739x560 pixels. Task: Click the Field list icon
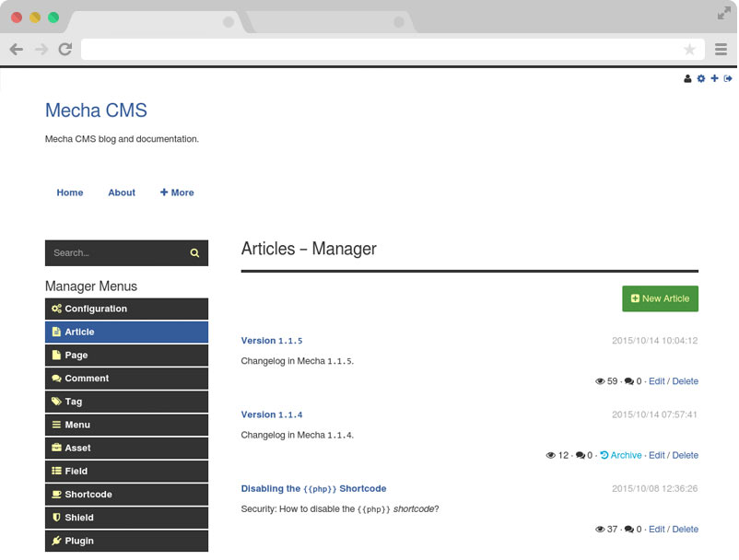click(x=56, y=471)
